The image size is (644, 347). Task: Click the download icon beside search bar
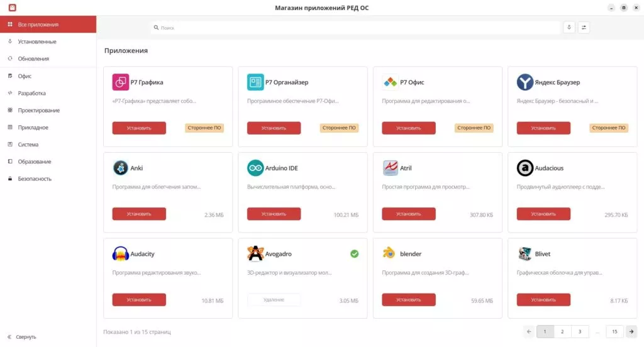(x=569, y=28)
